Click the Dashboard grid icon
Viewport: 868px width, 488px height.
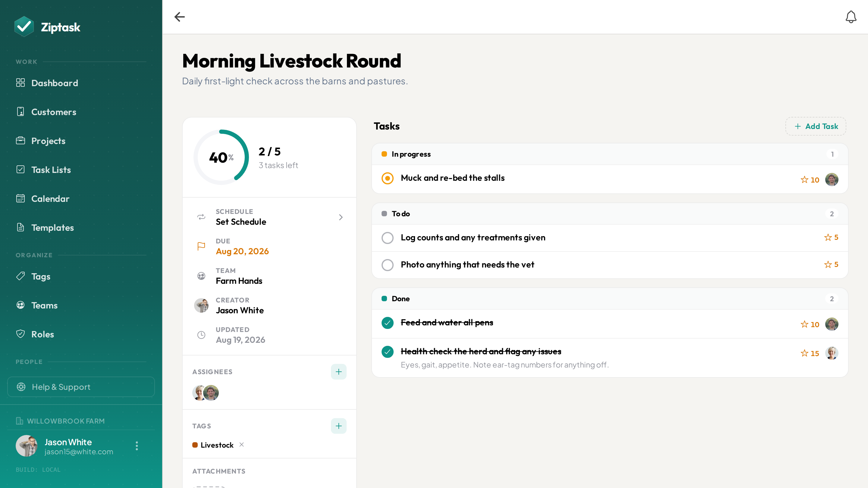pyautogui.click(x=20, y=83)
